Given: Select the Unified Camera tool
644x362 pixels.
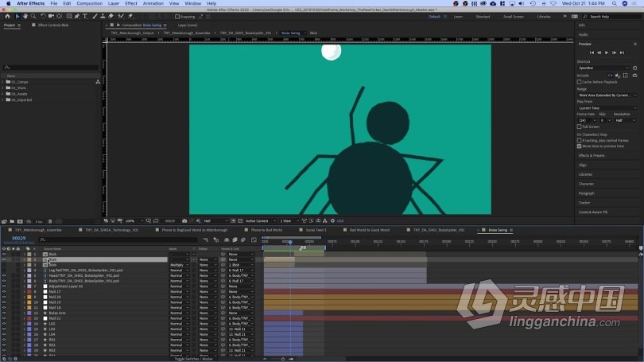Looking at the screenshot, I should point(52,17).
